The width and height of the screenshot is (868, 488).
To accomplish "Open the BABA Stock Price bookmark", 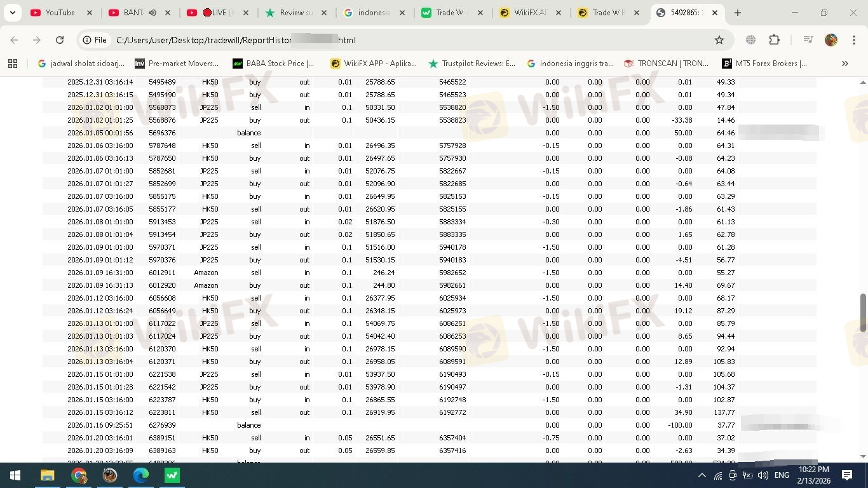I will 273,64.
